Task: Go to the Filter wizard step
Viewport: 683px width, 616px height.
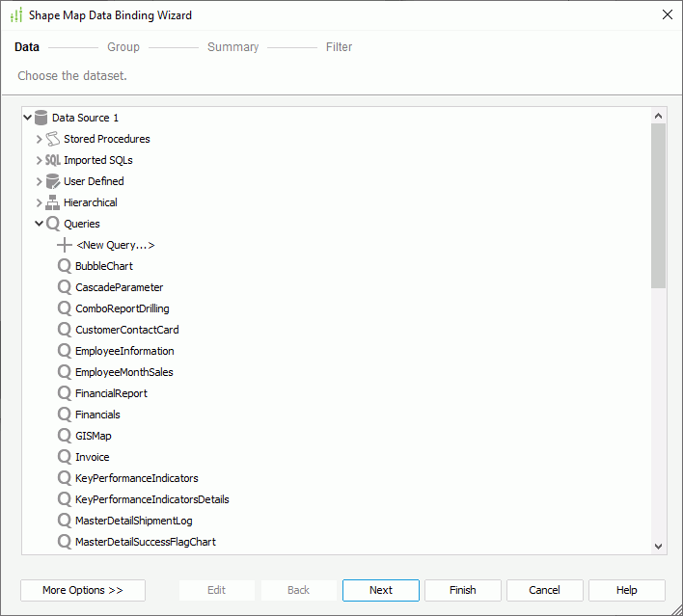Action: pos(339,47)
